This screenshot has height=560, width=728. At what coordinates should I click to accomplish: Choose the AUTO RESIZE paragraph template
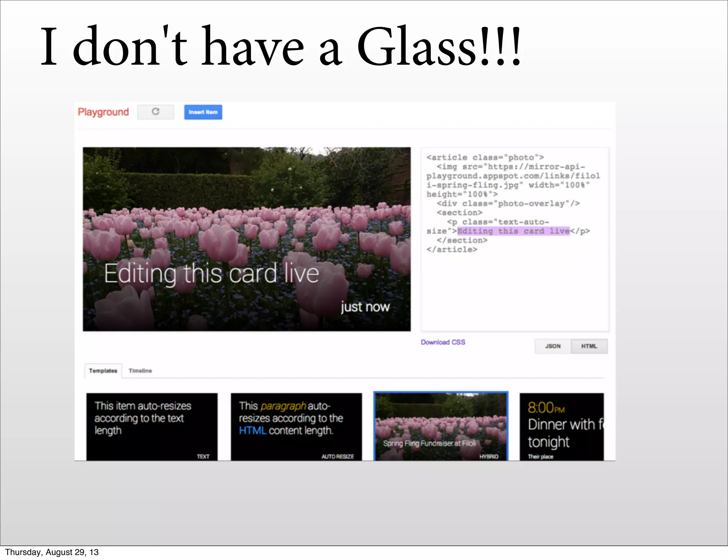pyautogui.click(x=296, y=426)
